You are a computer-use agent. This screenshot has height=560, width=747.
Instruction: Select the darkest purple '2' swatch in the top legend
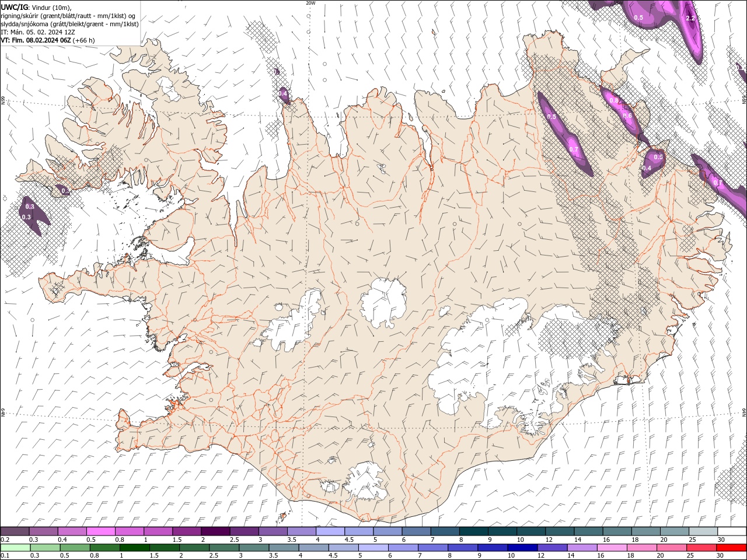(215, 531)
